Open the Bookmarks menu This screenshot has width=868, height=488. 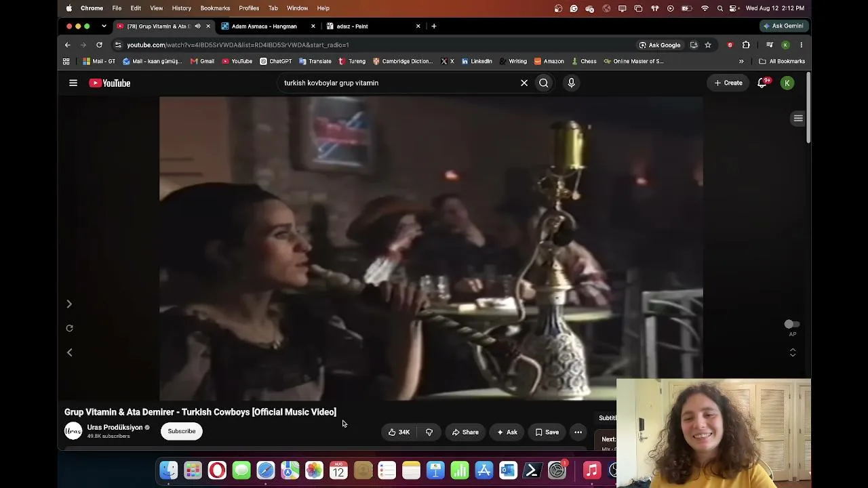(215, 8)
